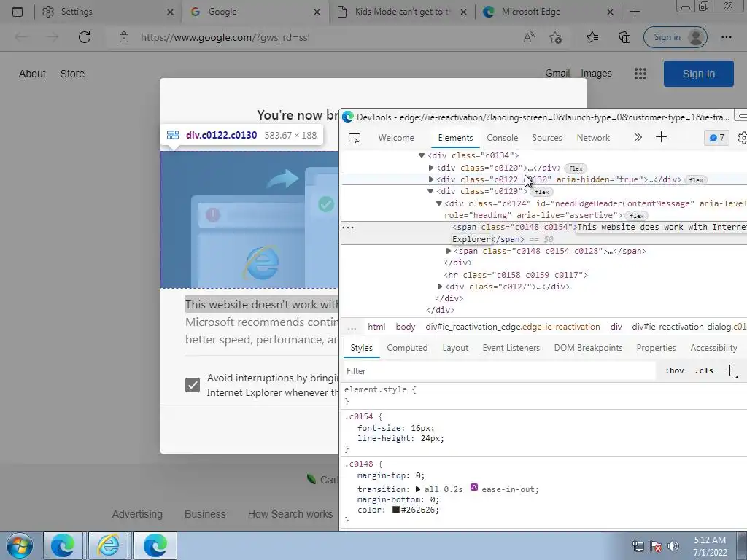Click the body breadcrumb
The image size is (747, 560).
406,327
